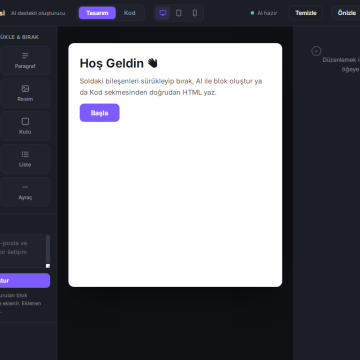Screen dimensions: 360x360
Task: Click the purple AI generate button
Action: click(x=25, y=281)
